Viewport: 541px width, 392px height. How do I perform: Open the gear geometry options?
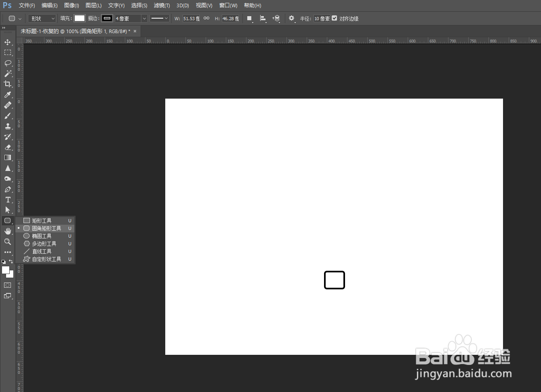[292, 19]
